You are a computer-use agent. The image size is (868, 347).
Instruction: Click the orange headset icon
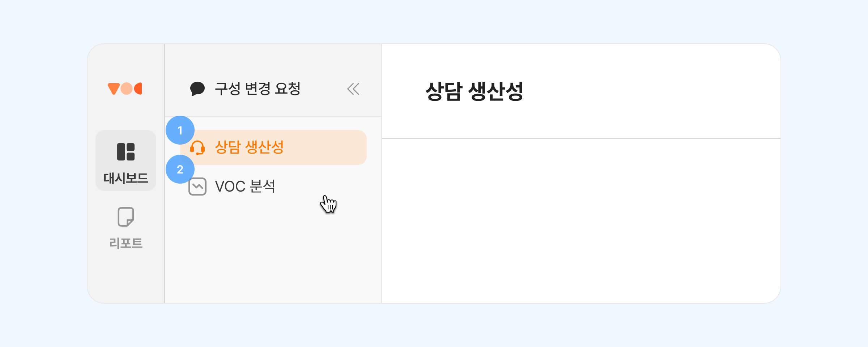[197, 147]
